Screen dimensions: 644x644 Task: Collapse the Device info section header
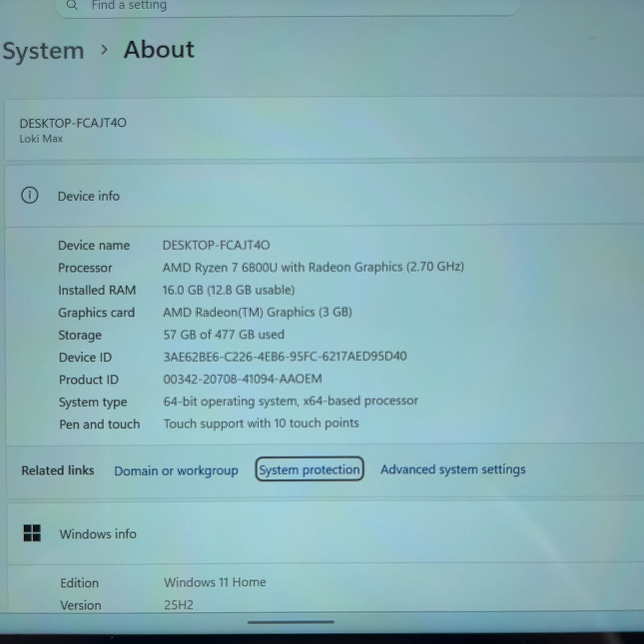(324, 195)
